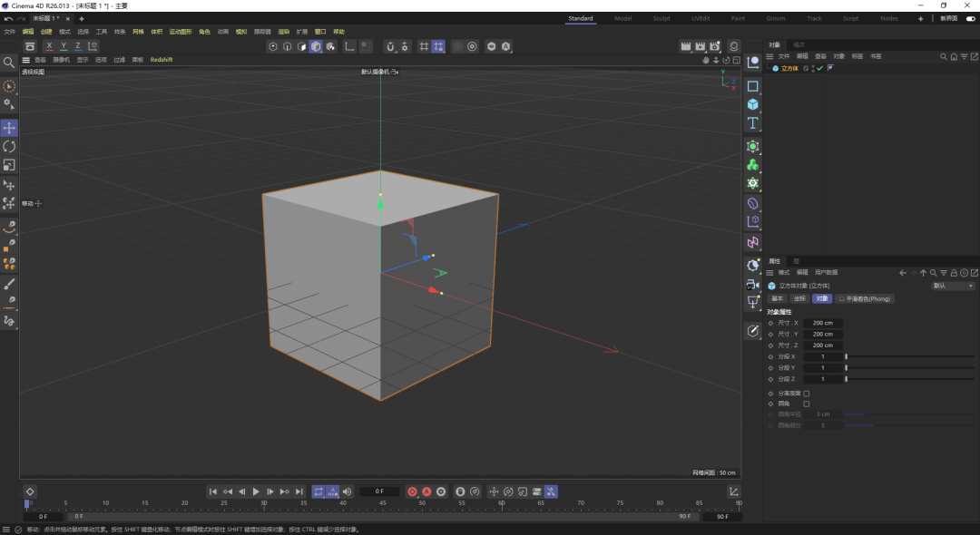Click the 尺寸 . X size field
The width and height of the screenshot is (980, 535).
click(x=823, y=323)
